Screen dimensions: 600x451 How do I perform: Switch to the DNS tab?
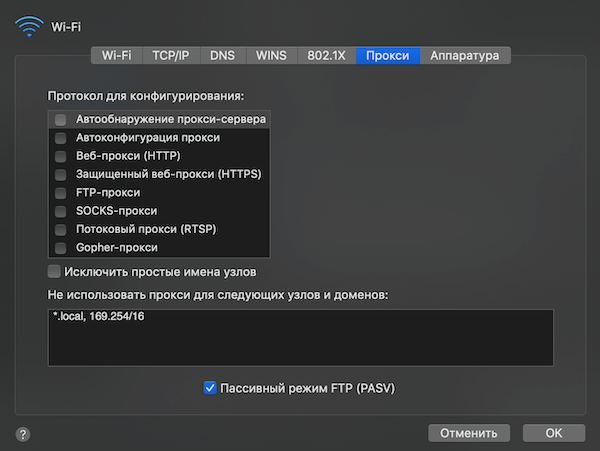(223, 56)
